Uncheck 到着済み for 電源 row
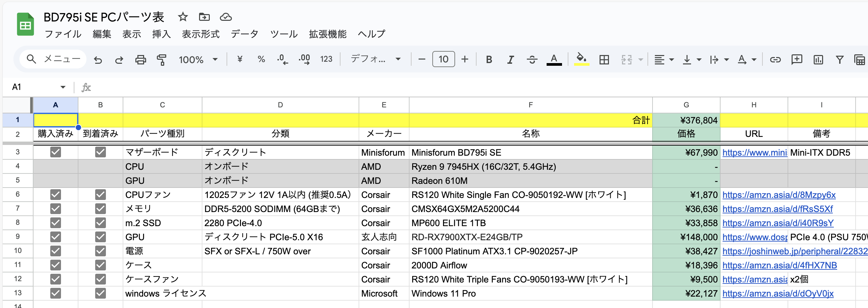 coord(101,251)
